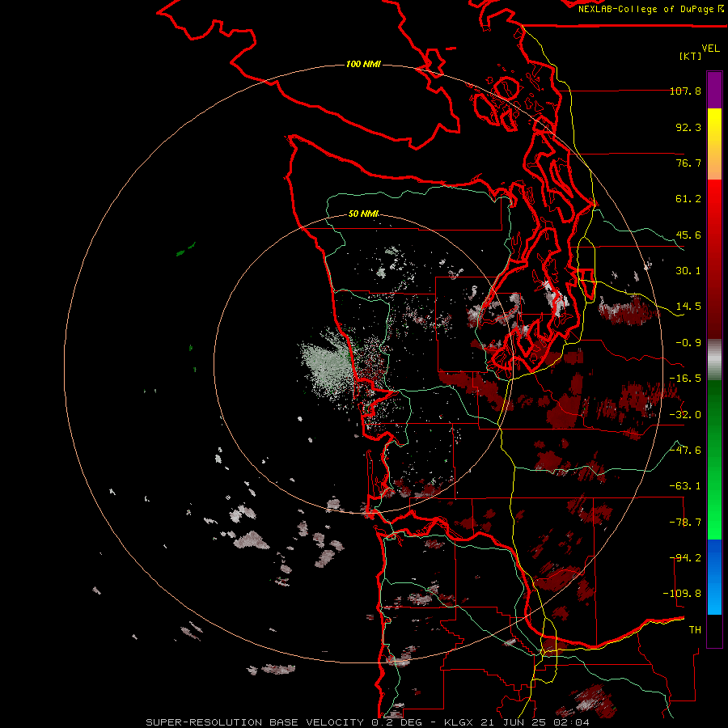728x728 pixels.
Task: Click the 92.3 legend value
Action: (688, 127)
